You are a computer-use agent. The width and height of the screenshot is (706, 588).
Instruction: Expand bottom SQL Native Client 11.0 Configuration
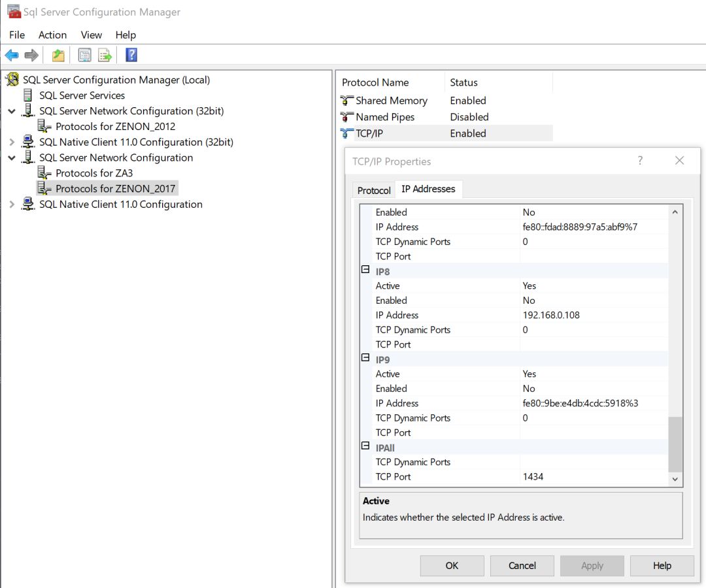pyautogui.click(x=12, y=204)
